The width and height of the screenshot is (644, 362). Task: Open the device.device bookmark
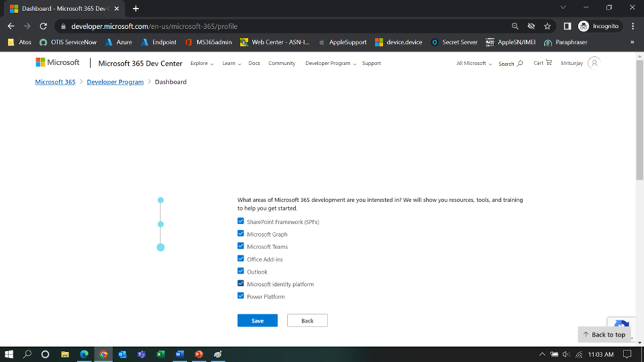click(x=399, y=42)
